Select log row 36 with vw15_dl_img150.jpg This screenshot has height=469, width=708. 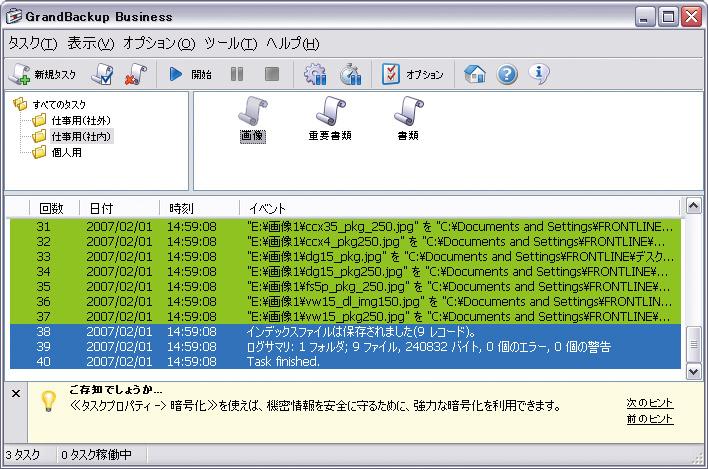point(345,302)
